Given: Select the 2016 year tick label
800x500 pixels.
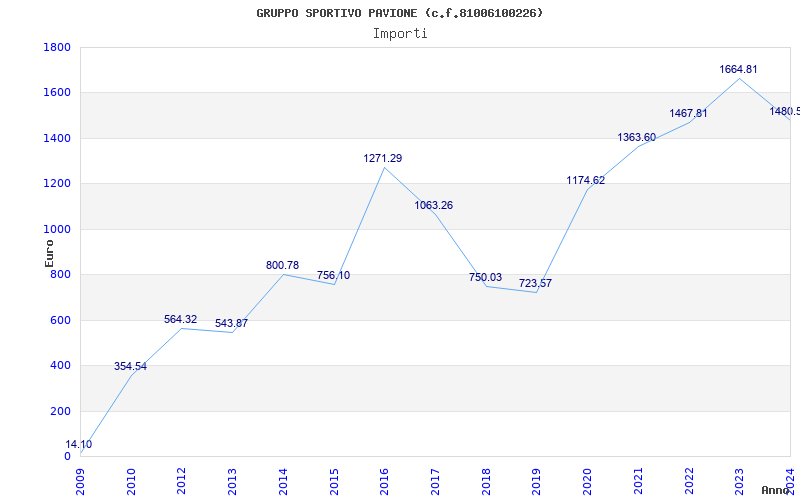Looking at the screenshot, I should pyautogui.click(x=384, y=481).
